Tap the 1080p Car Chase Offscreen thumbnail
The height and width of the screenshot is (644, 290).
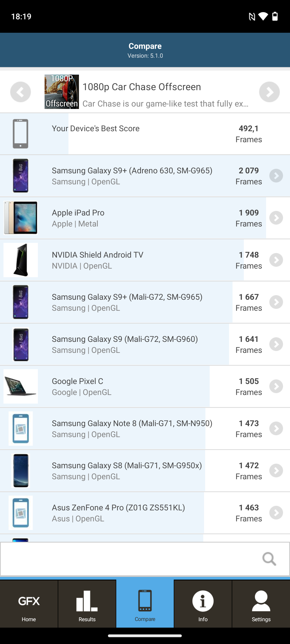[62, 92]
